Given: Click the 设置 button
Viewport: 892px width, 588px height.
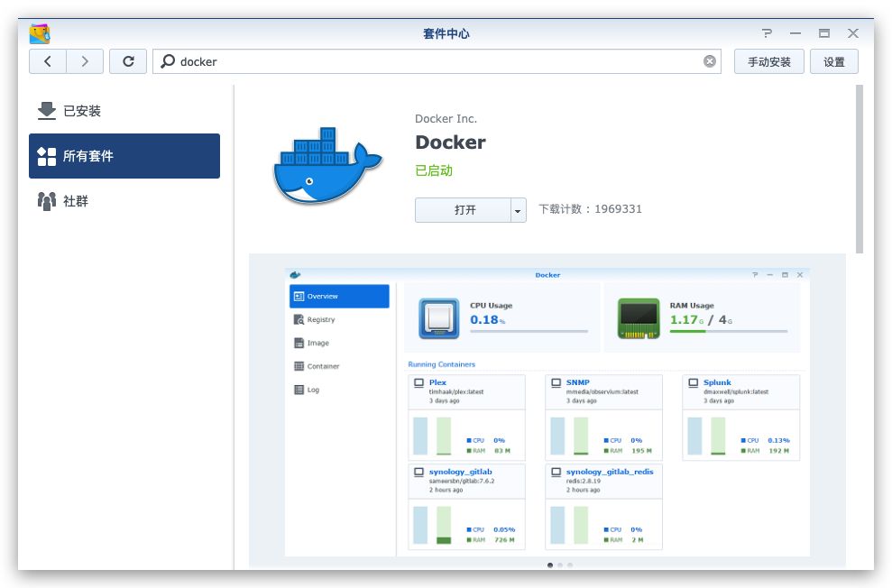Looking at the screenshot, I should pos(833,61).
